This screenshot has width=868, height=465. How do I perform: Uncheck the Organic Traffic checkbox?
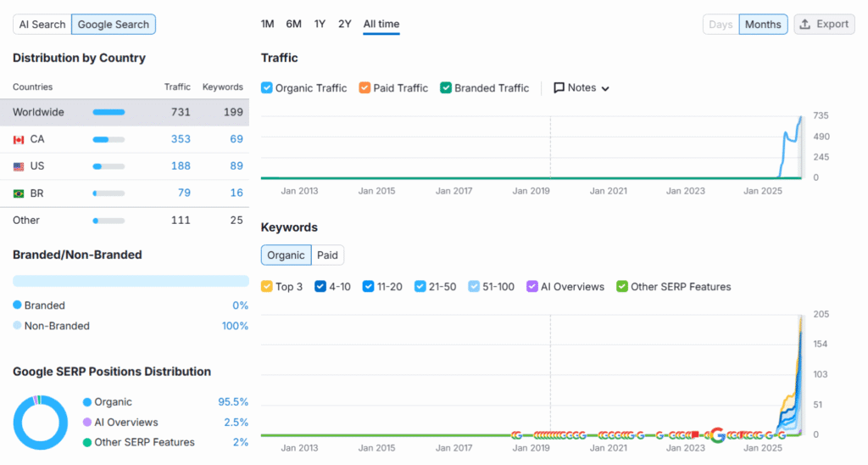(x=267, y=88)
